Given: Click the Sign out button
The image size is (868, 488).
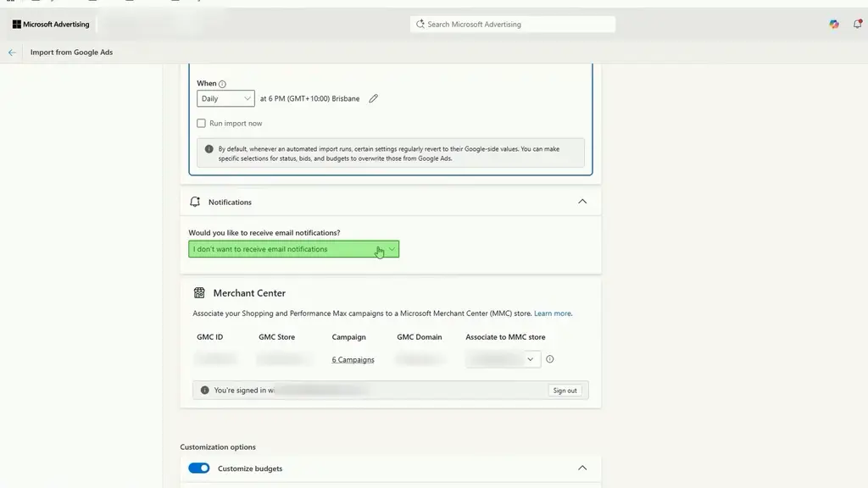Looking at the screenshot, I should [x=565, y=391].
